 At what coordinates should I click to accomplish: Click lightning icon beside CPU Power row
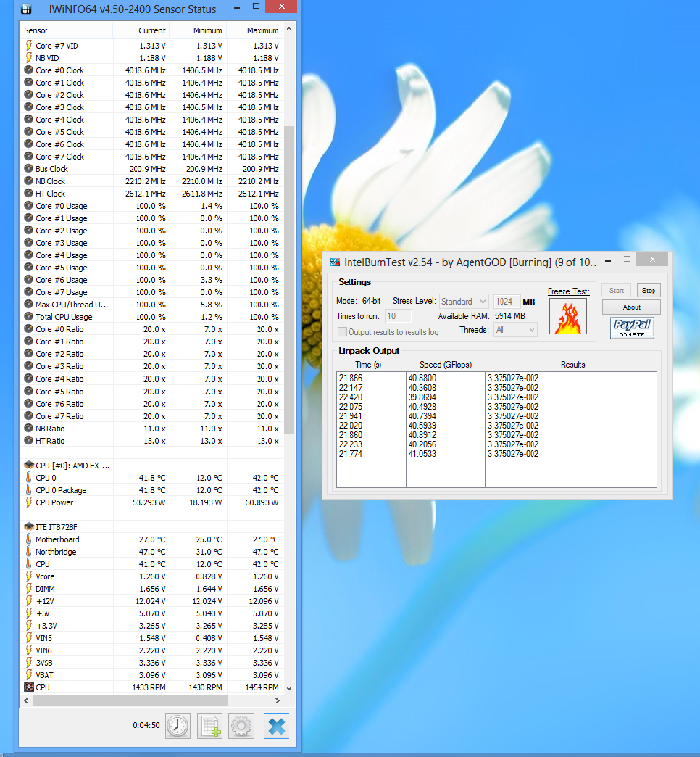pyautogui.click(x=29, y=502)
